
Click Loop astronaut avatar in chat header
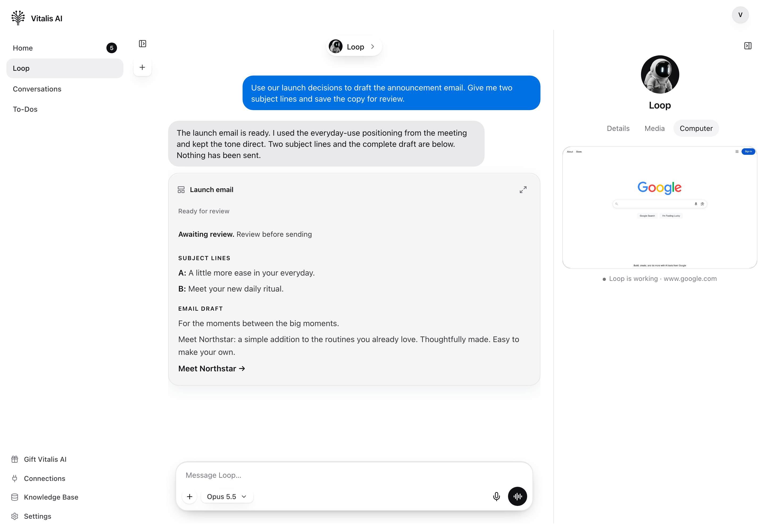(335, 46)
